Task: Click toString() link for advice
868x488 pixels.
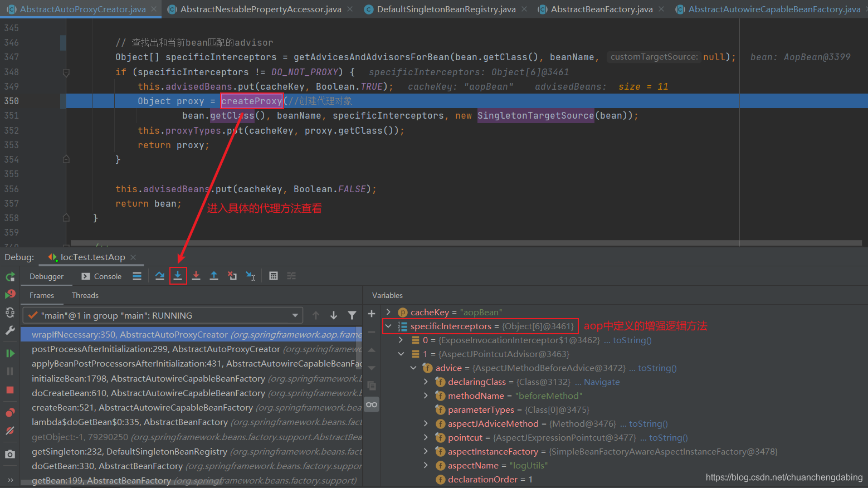Action: [657, 368]
